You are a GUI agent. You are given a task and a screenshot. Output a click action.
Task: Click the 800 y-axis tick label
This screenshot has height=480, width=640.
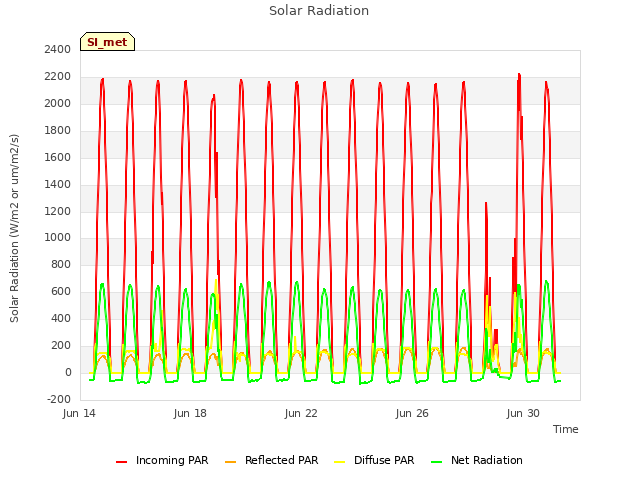61,264
